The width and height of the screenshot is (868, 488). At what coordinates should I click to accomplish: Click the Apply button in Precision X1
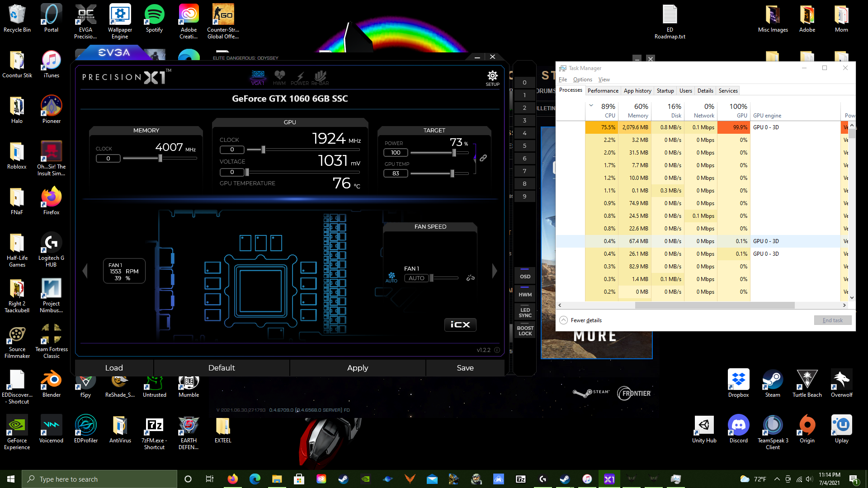tap(358, 368)
